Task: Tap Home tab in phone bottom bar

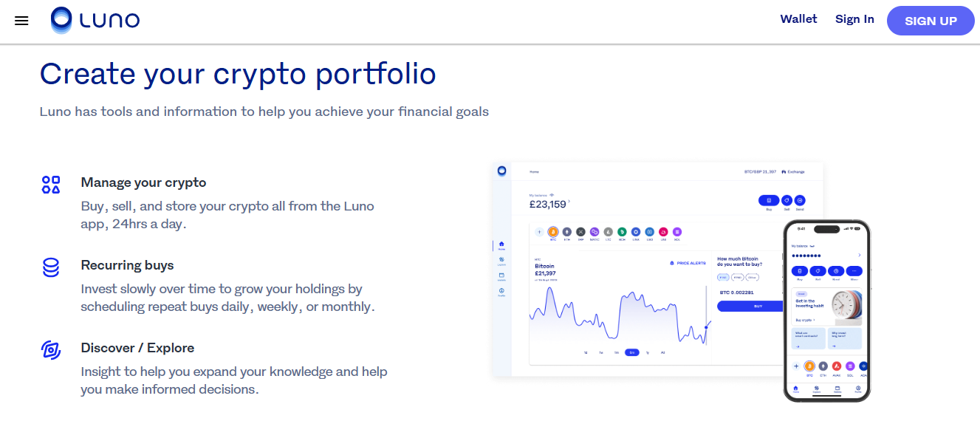Action: [795, 389]
